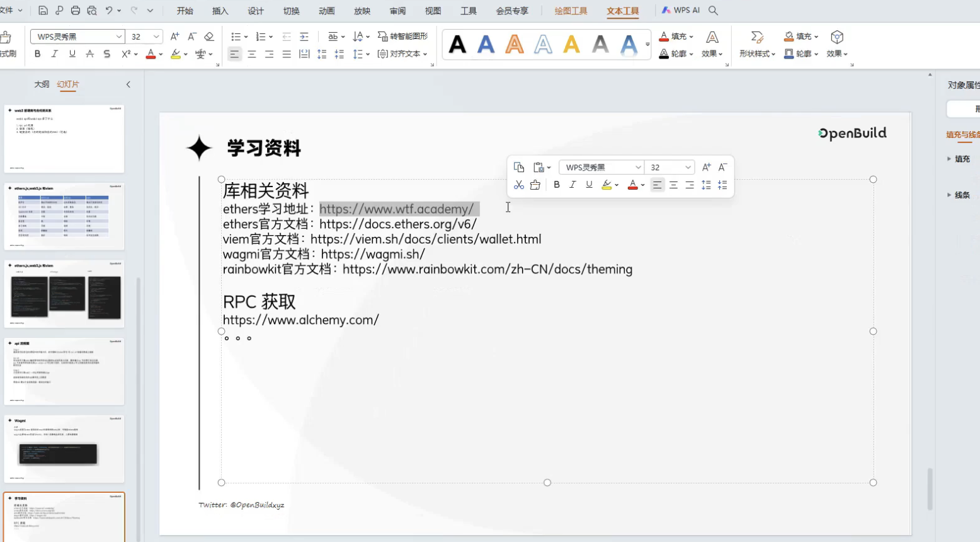Viewport: 980px width, 542px height.
Task: Open the WPS AI assistant
Action: pos(681,11)
